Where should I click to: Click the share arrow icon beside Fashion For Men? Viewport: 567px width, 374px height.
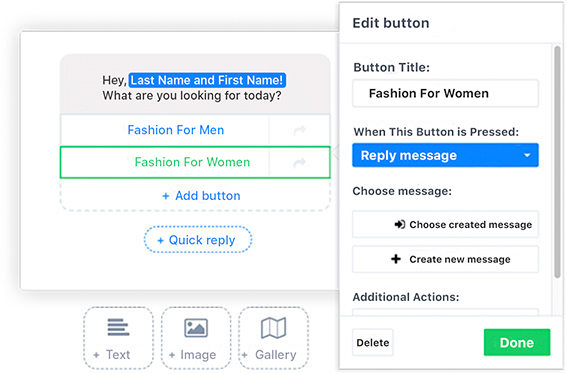tap(299, 130)
